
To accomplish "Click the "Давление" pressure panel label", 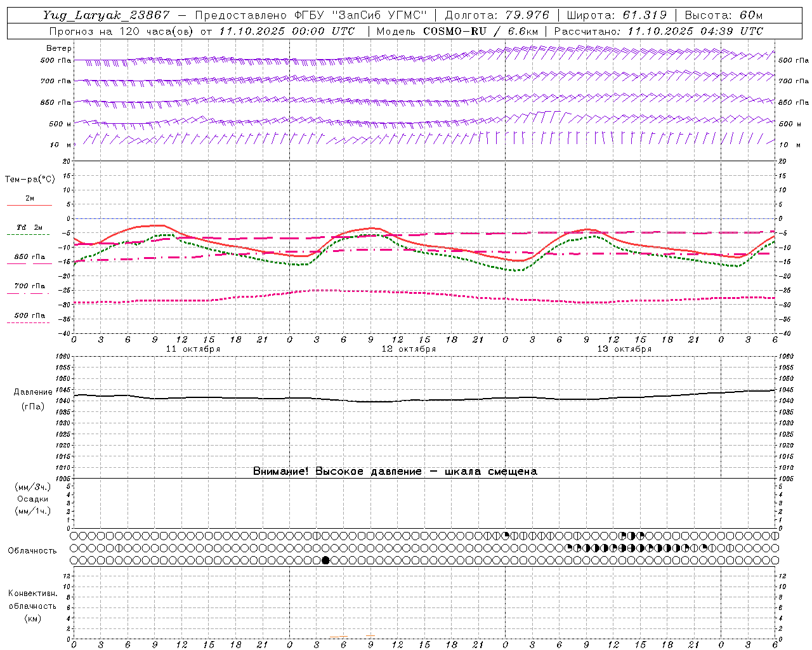I will pos(33,392).
